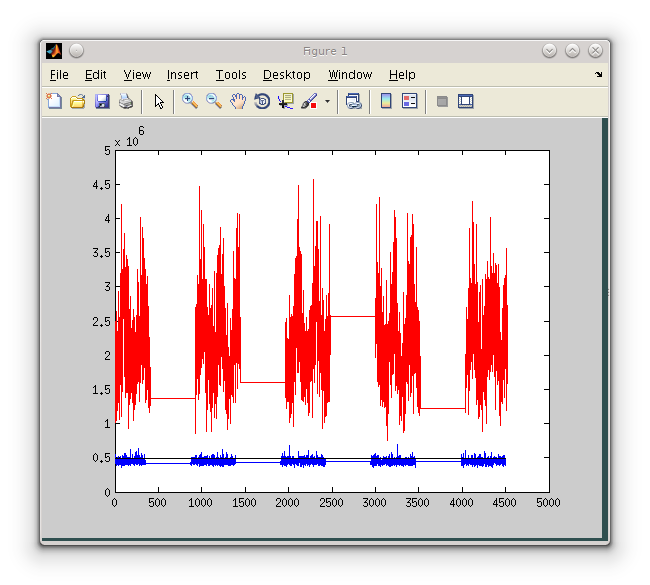Enable the Rotate 3D tool
This screenshot has height=585, width=650.
pyautogui.click(x=262, y=101)
